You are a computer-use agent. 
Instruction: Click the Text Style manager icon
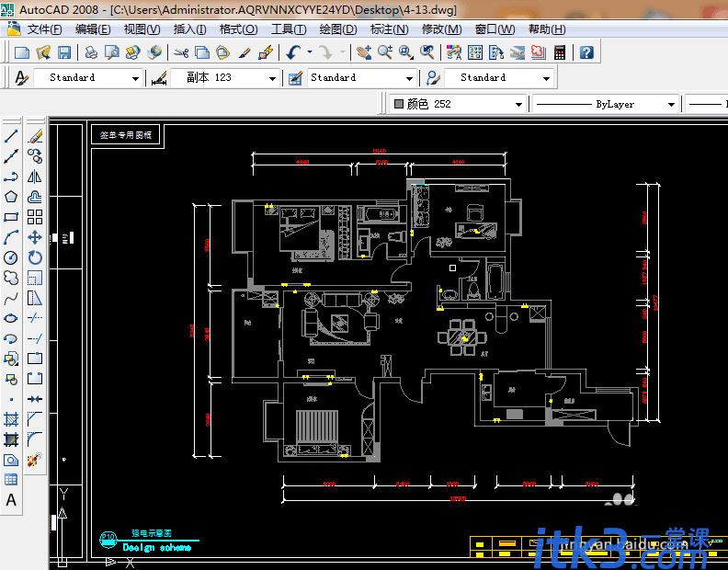click(21, 77)
